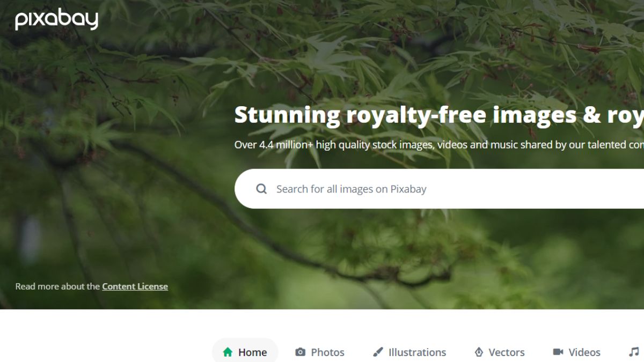Focus the Search for all images field
Screen dimensions: 644x362
coord(439,189)
